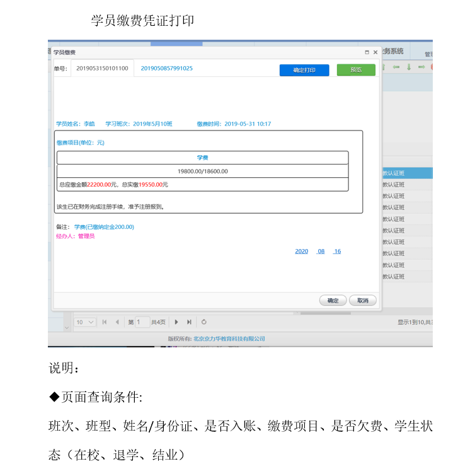The image size is (475, 476).
Task: Click the year 2020 date link
Action: pos(302,251)
